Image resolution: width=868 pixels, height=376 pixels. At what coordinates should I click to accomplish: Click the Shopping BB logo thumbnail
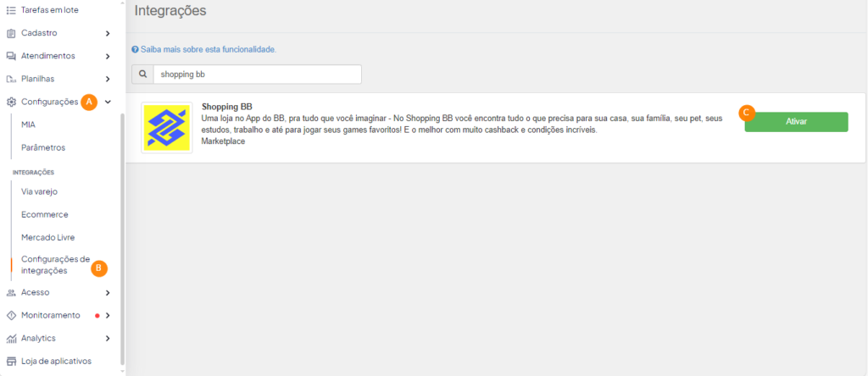tap(167, 128)
